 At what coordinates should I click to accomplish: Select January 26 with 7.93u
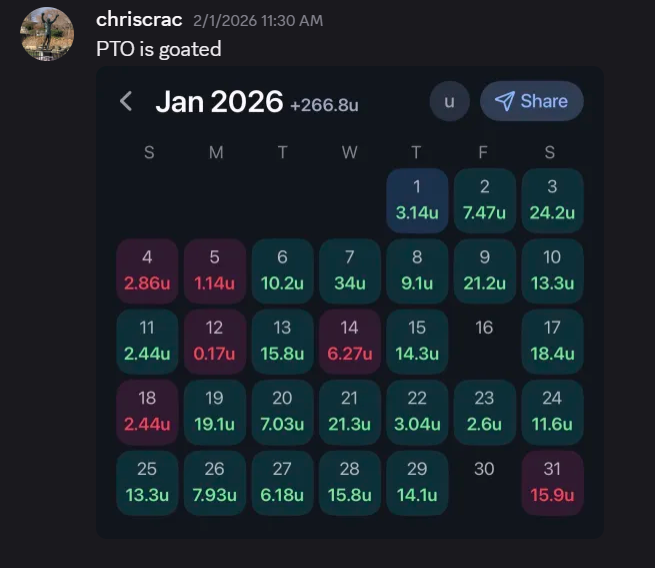215,482
